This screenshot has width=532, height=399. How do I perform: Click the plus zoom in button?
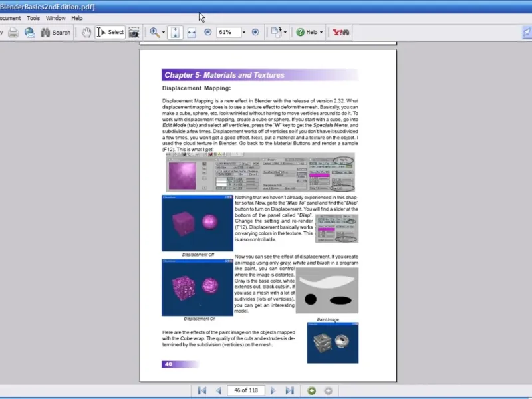[x=255, y=32]
